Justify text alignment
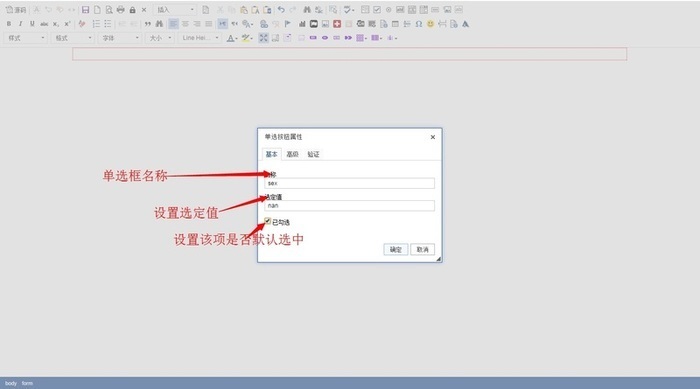Screen dimensions: 700x389 click(x=208, y=24)
